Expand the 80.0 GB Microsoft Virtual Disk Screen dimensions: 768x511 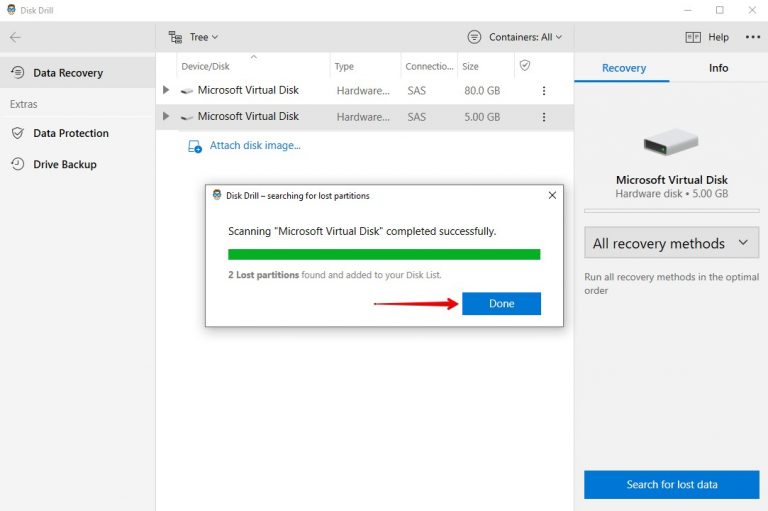[166, 90]
